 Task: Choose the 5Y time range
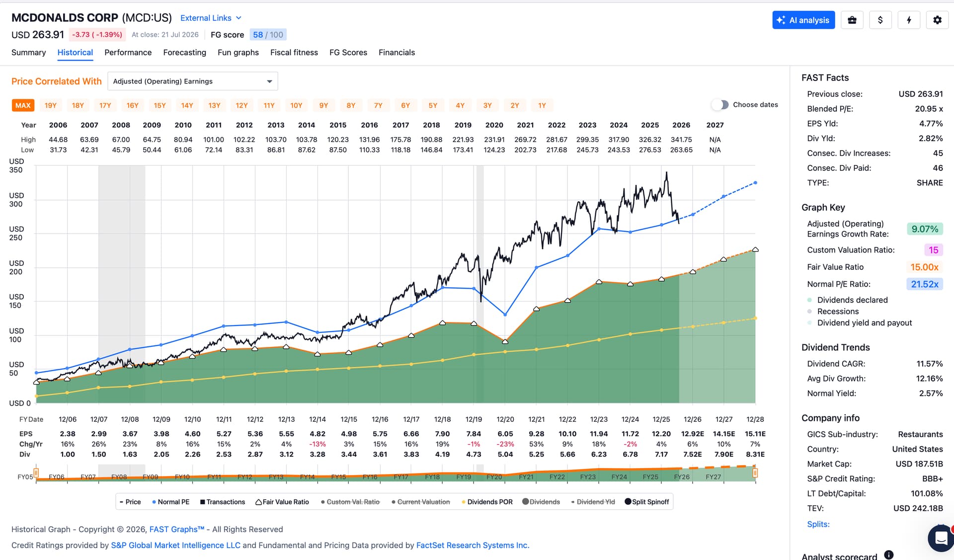[x=433, y=105]
